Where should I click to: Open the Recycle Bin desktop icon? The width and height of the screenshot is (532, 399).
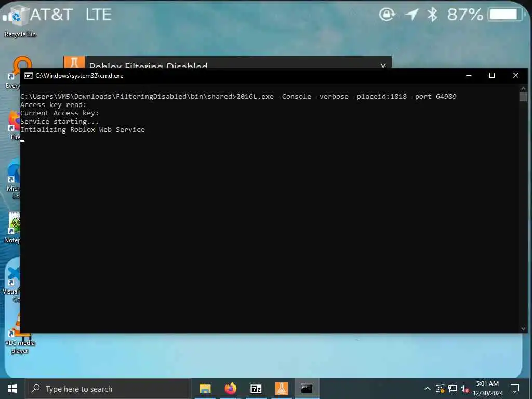point(20,21)
